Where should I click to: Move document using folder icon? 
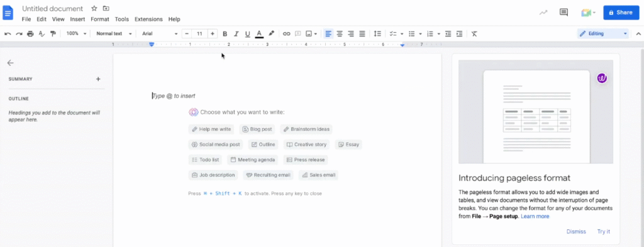pos(106,8)
